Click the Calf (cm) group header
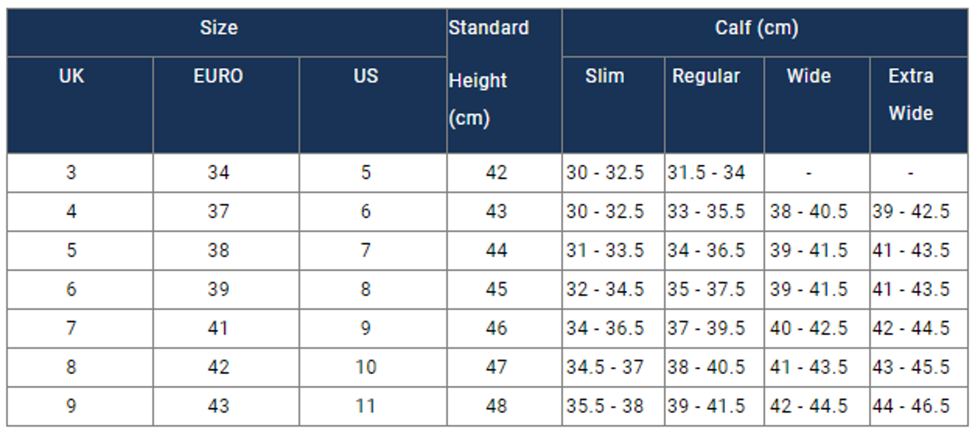The height and width of the screenshot is (436, 980). click(x=756, y=28)
